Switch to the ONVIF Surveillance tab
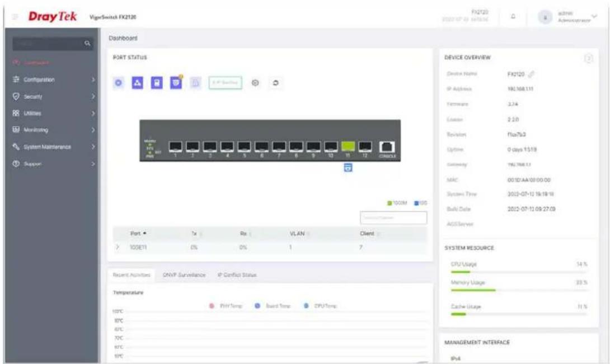This screenshot has height=364, width=610. pos(184,275)
